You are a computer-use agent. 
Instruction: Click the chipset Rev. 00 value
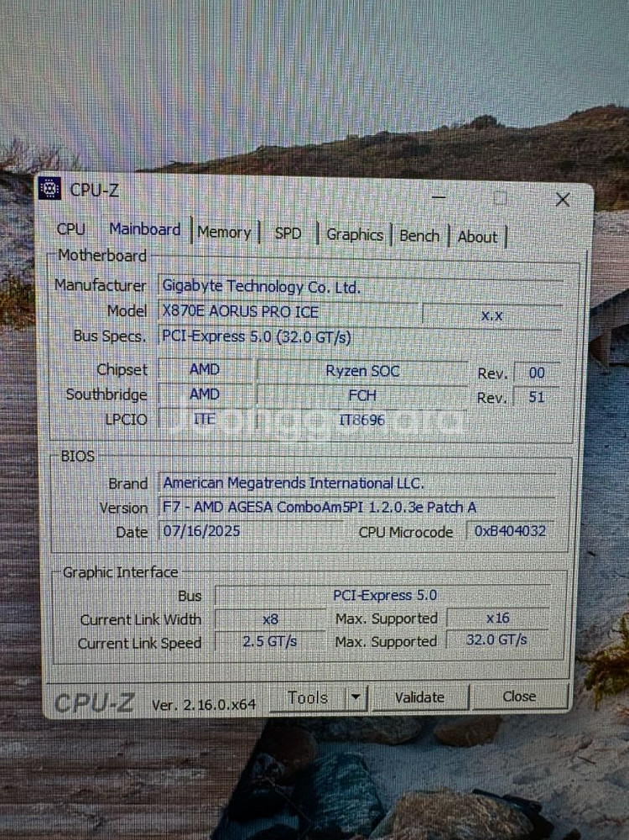click(537, 373)
